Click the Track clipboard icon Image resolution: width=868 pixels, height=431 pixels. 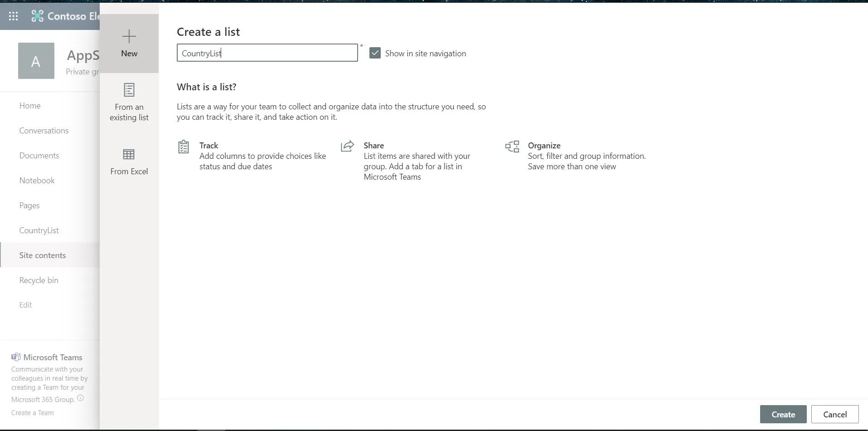pyautogui.click(x=184, y=146)
